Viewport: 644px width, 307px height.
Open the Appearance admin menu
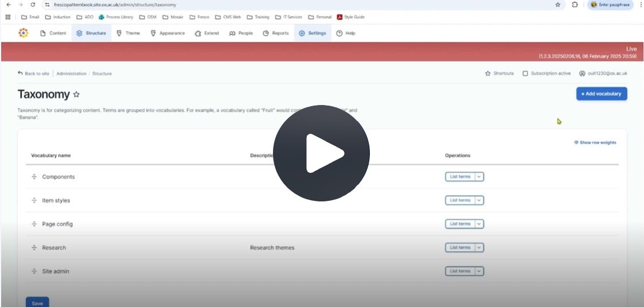point(167,33)
